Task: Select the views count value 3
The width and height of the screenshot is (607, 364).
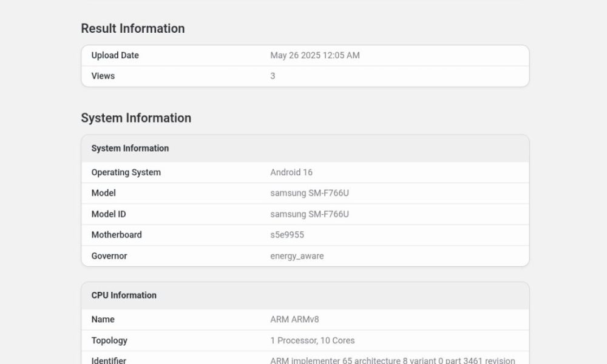Action: pos(273,76)
